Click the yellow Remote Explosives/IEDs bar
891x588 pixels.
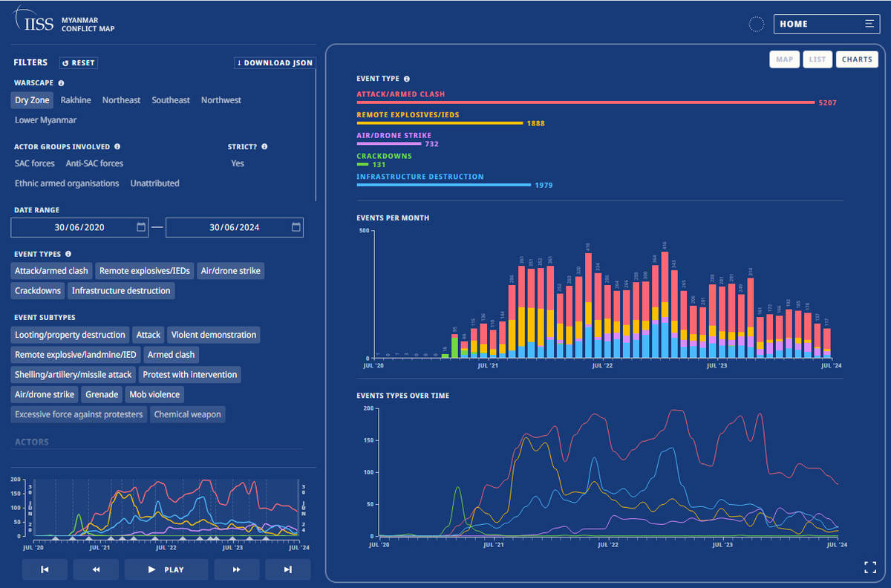(440, 122)
